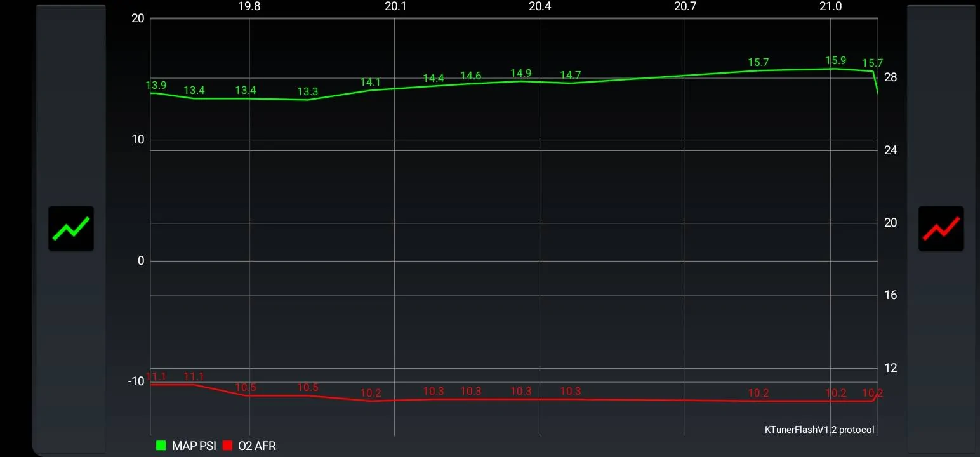
Task: Tap the -10 value on left PSI axis
Action: 136,381
